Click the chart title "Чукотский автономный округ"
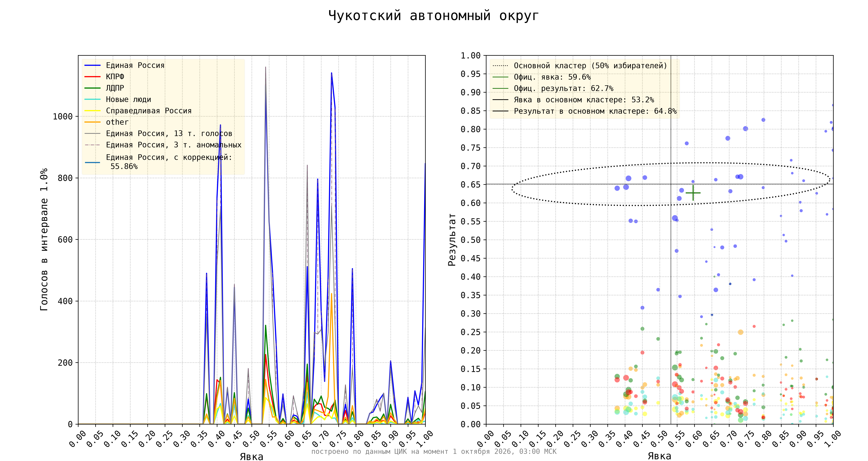 click(x=434, y=16)
